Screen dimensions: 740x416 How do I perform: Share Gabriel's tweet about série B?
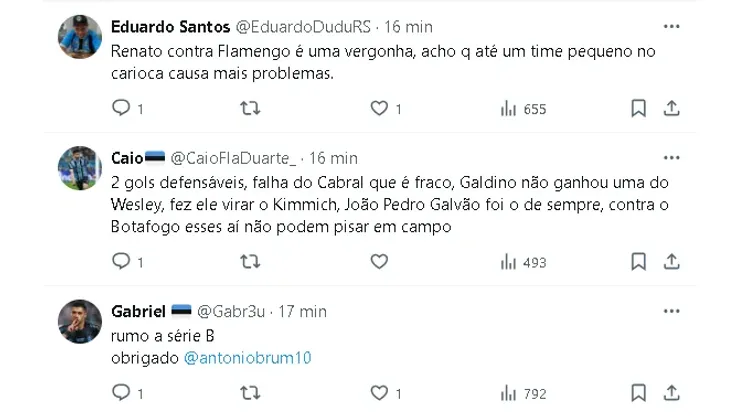[672, 393]
